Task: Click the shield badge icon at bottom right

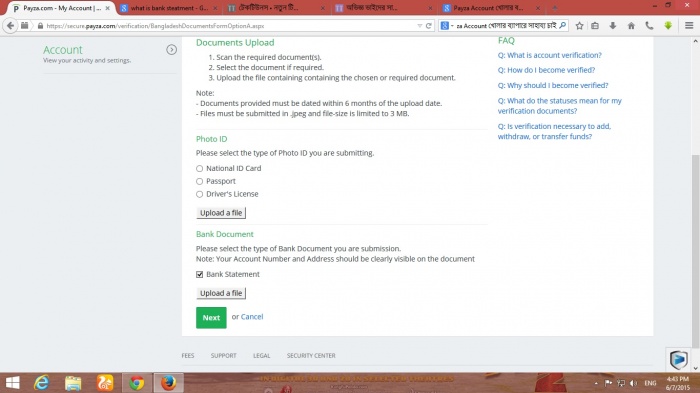Action: [x=679, y=360]
